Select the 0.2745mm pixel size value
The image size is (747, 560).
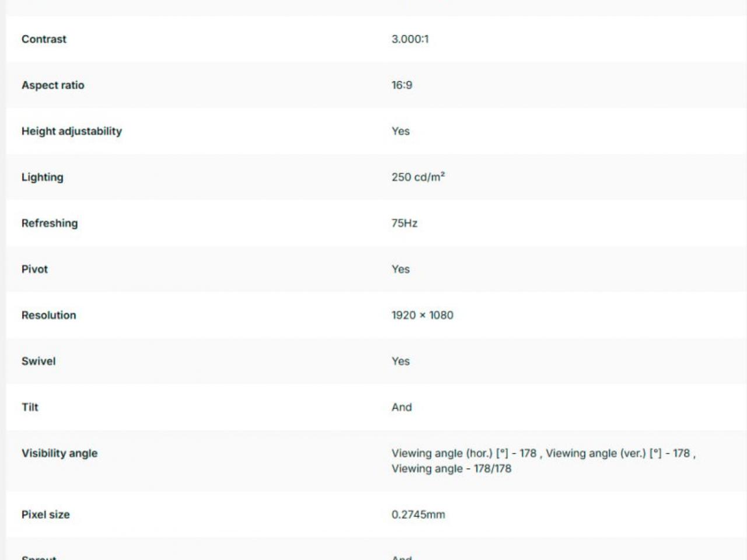[x=418, y=515]
